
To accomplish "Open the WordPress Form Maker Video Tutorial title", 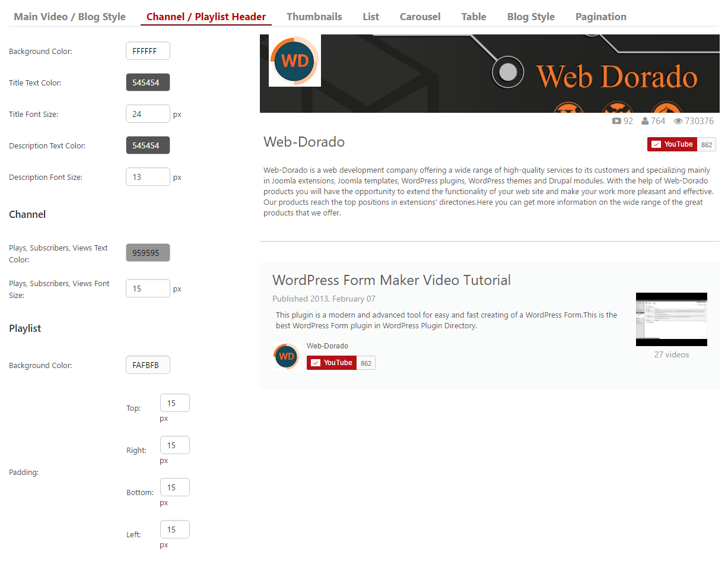I will [x=392, y=280].
